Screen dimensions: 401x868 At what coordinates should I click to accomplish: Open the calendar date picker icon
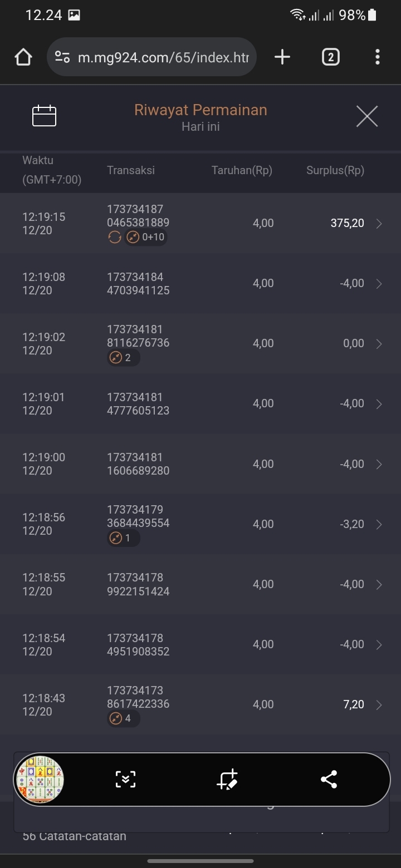[45, 116]
